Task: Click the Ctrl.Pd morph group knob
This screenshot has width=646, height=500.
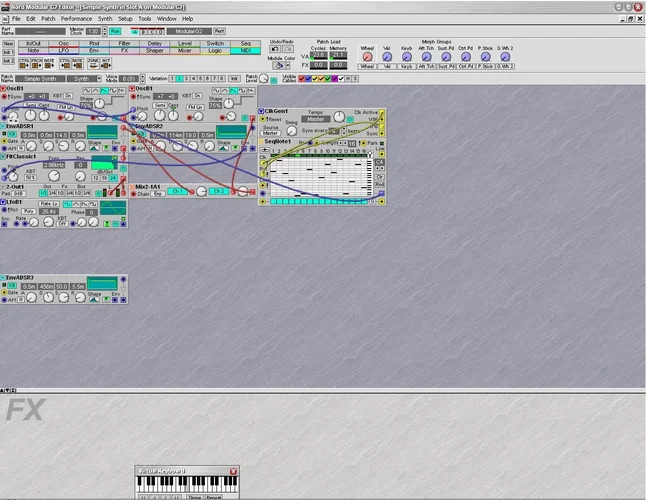Action: (x=466, y=57)
